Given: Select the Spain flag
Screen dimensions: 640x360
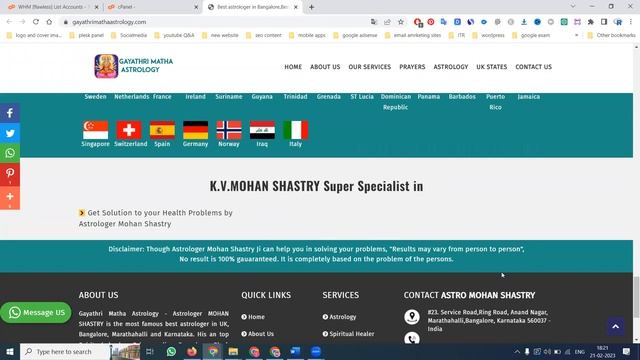Looking at the screenshot, I should [x=162, y=130].
